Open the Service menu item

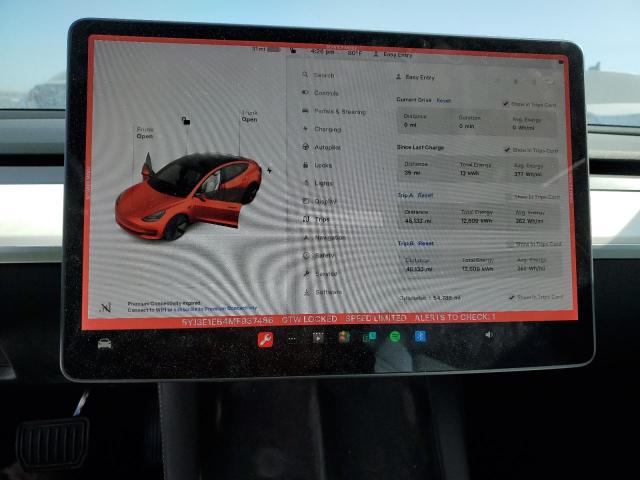click(x=321, y=273)
